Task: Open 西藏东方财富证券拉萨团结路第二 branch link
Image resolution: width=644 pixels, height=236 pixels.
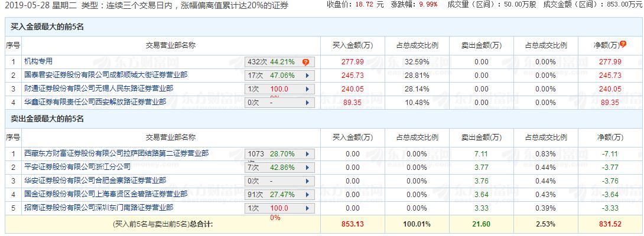Action: click(x=116, y=153)
